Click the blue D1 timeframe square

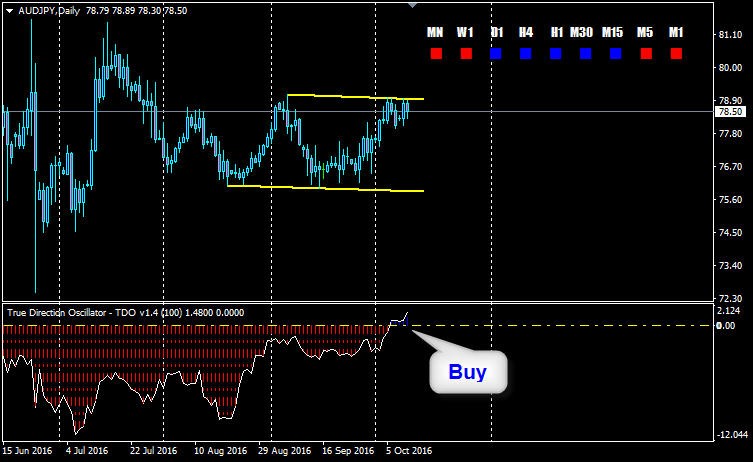point(496,53)
